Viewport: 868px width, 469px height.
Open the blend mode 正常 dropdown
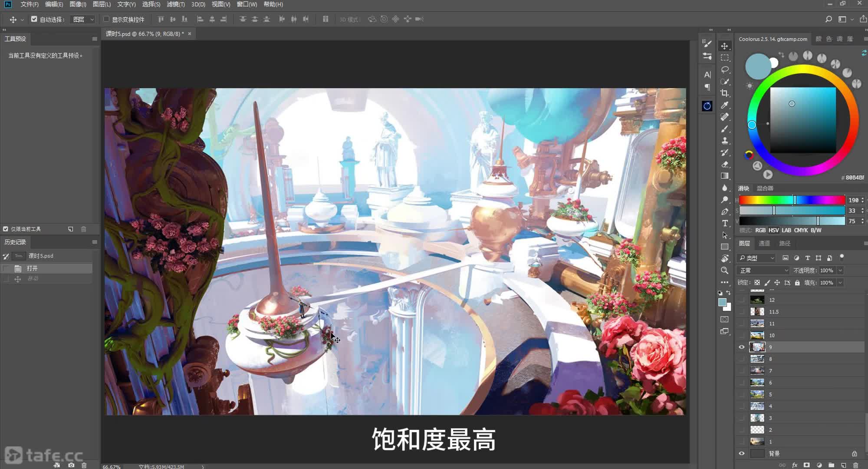coord(763,270)
